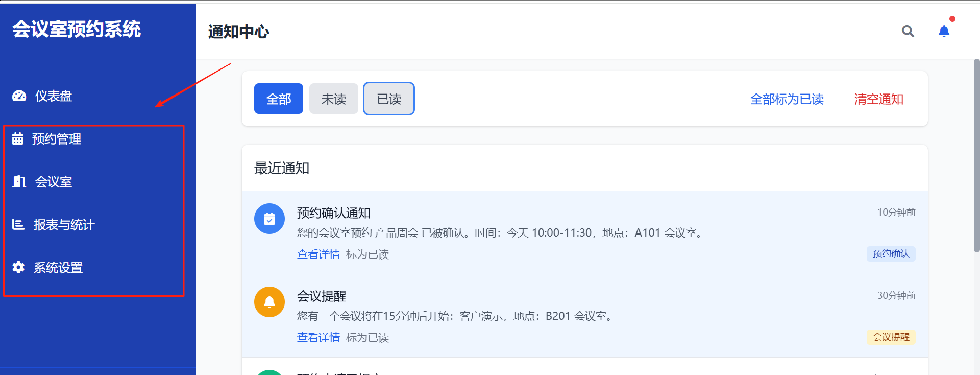This screenshot has height=375, width=980.
Task: Click the 全部标为已读 link
Action: (x=787, y=99)
